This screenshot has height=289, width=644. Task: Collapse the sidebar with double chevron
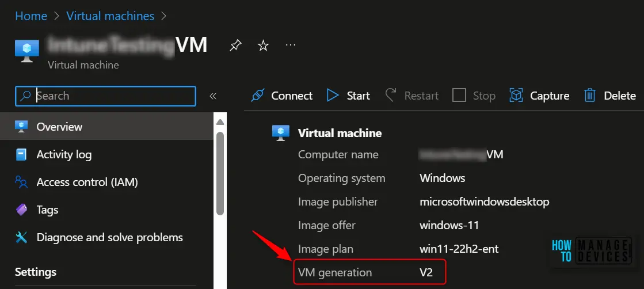tap(213, 96)
